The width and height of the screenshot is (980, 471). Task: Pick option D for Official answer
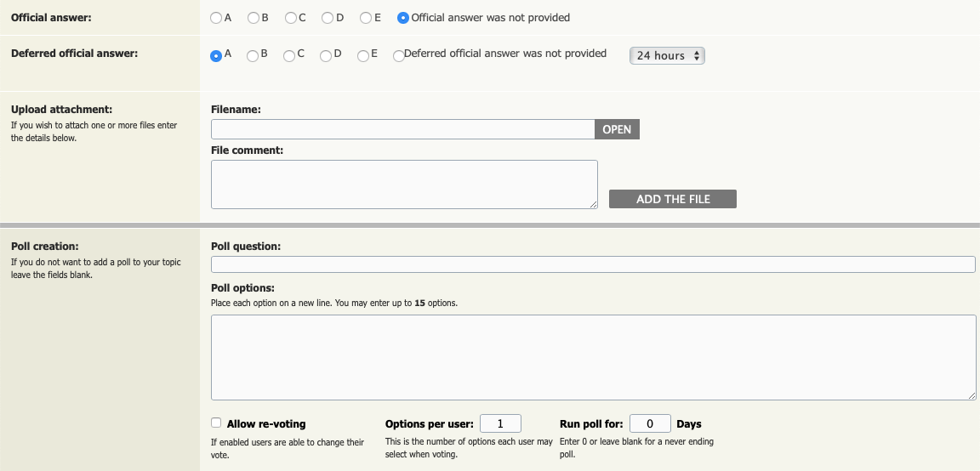pos(328,18)
